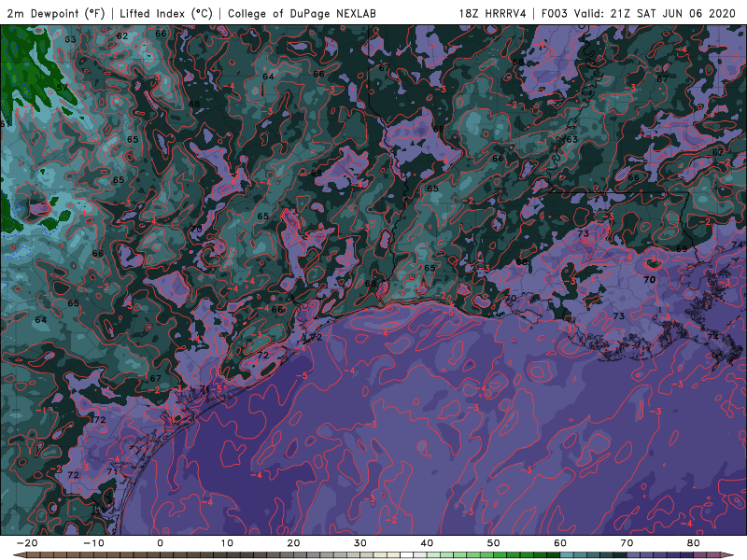This screenshot has width=747, height=560.
Task: Click the "21Z SAT JUN 06 2020" valid time
Action: [673, 13]
